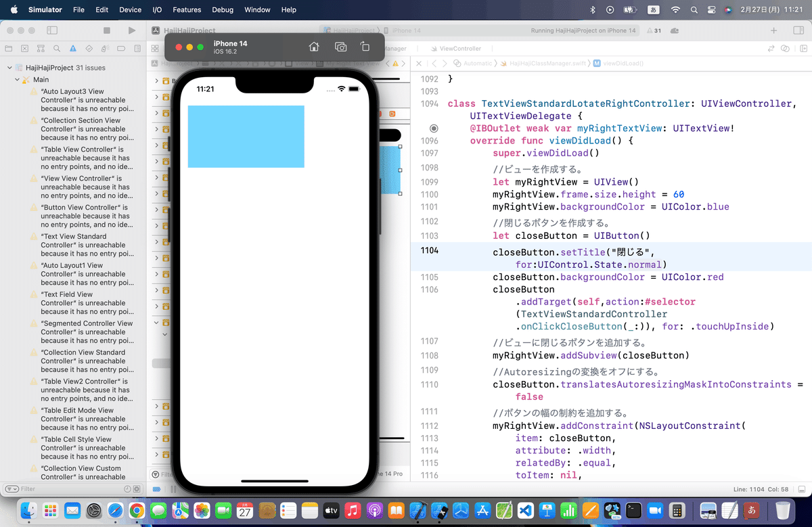Image resolution: width=812 pixels, height=527 pixels.
Task: Toggle the Xcode inspectors panel
Action: point(798,30)
